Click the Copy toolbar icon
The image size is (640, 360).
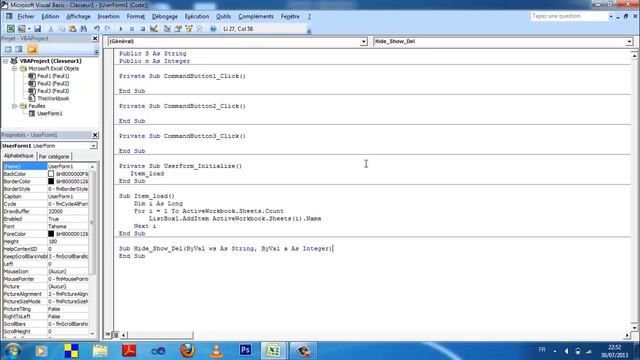click(62, 29)
